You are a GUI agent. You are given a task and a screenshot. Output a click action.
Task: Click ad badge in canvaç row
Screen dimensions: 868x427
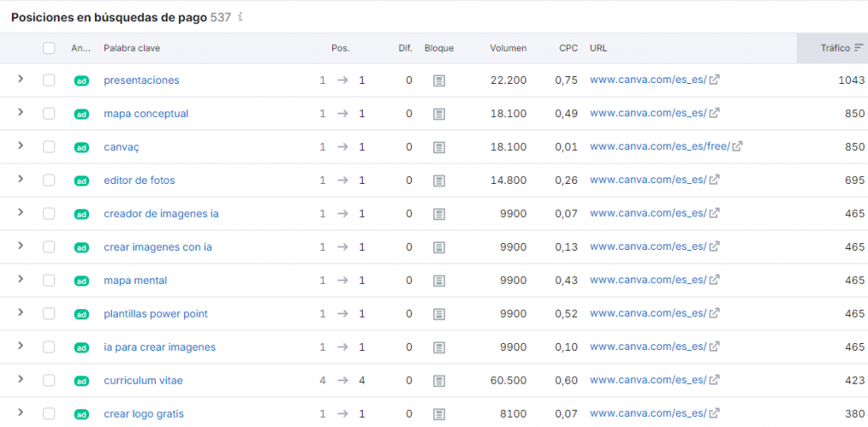coord(81,147)
